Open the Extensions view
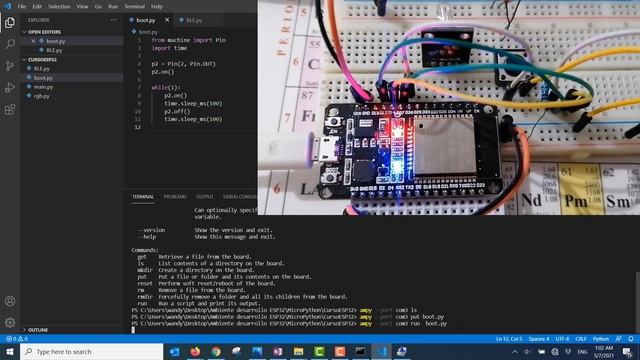The width and height of the screenshot is (640, 360). [x=10, y=109]
